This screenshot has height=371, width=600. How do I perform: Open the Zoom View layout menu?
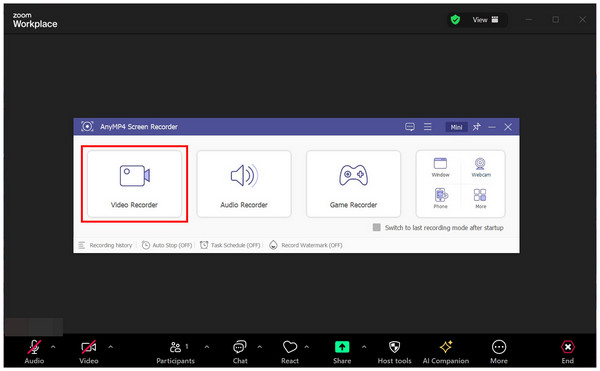pos(485,20)
